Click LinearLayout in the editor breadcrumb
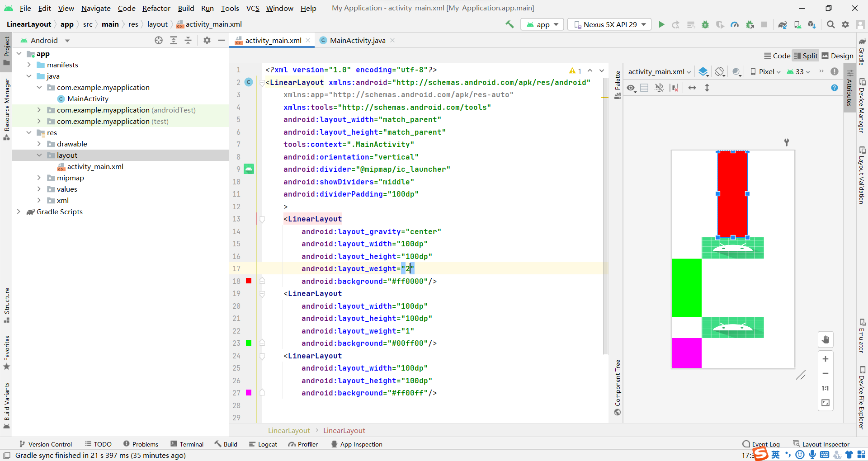868x461 pixels. click(289, 430)
